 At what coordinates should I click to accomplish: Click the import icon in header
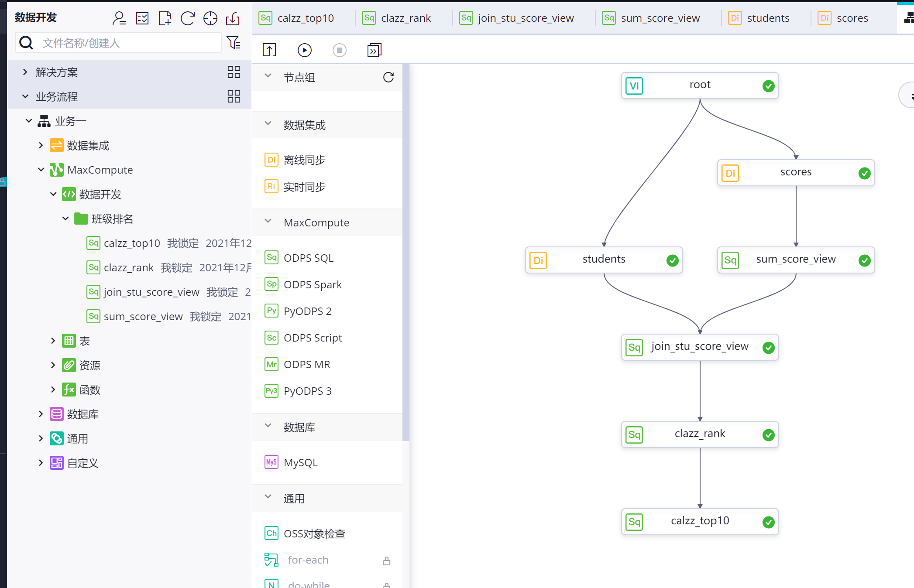pos(233,18)
